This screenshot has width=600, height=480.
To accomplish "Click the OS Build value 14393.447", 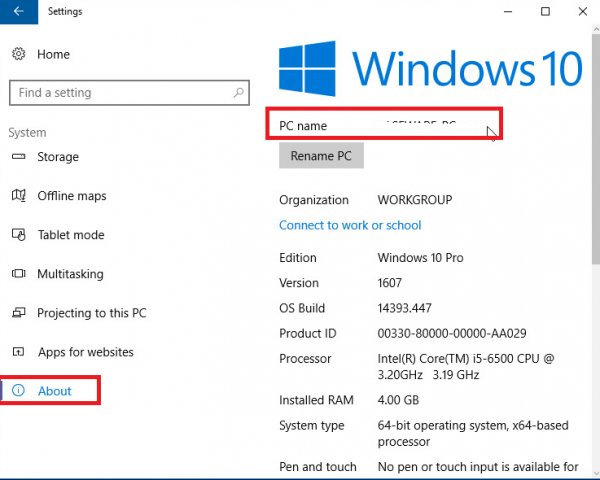I will 404,308.
